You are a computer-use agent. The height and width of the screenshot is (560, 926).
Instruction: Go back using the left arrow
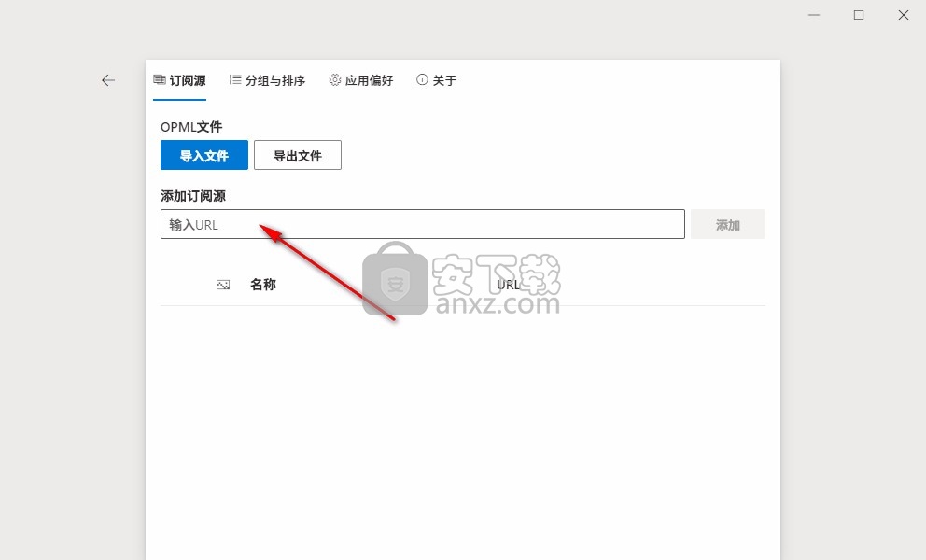point(108,80)
